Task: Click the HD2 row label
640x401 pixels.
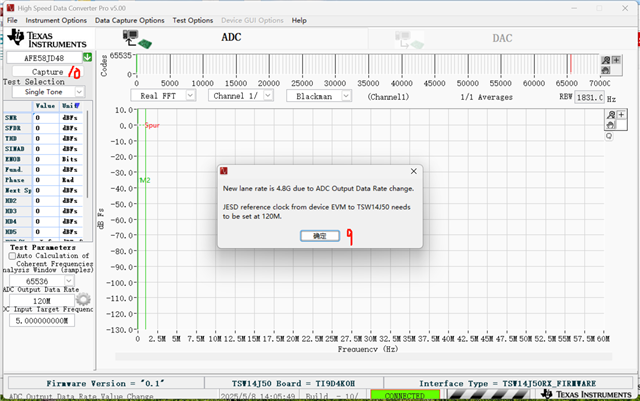Action: (x=11, y=200)
